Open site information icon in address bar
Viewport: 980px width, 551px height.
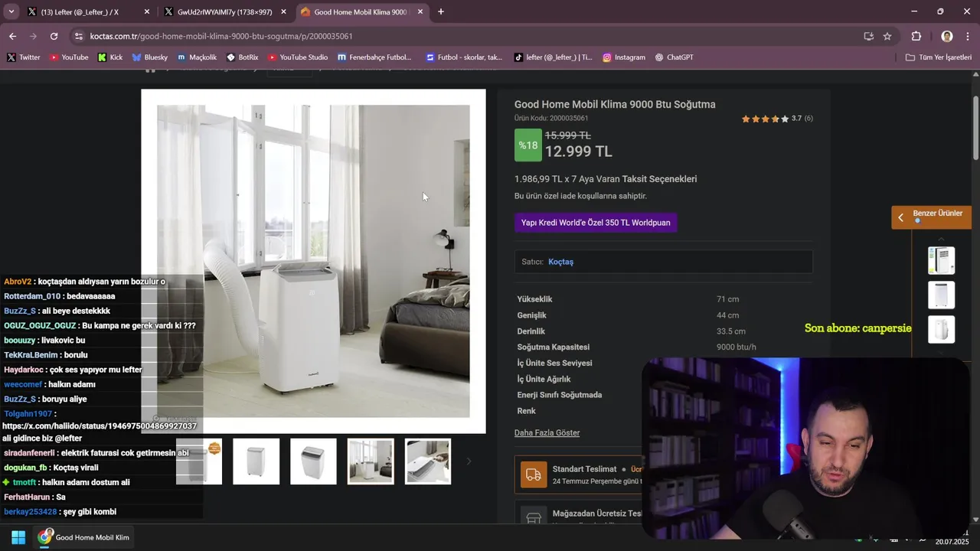point(78,36)
